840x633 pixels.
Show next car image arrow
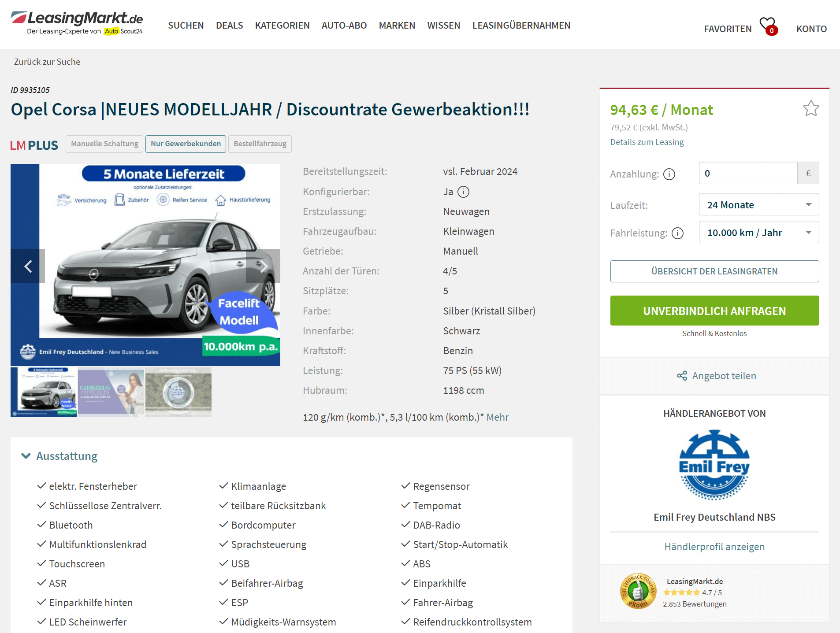click(263, 266)
